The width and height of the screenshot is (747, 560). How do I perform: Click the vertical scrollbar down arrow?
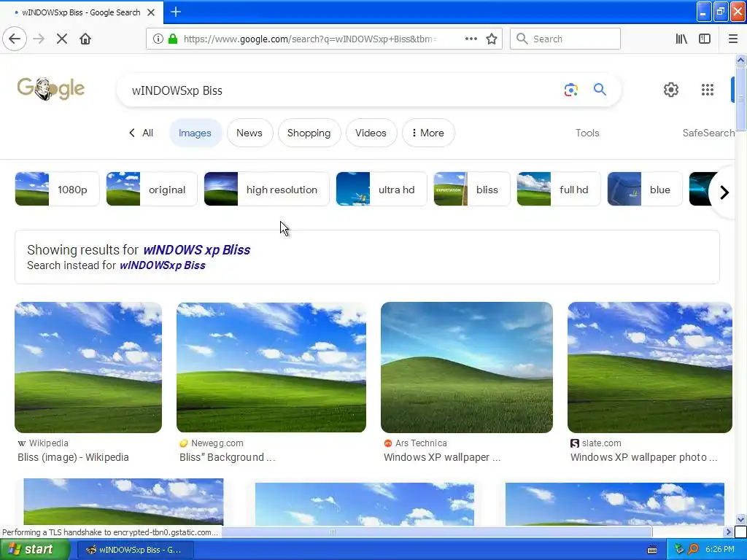point(740,519)
